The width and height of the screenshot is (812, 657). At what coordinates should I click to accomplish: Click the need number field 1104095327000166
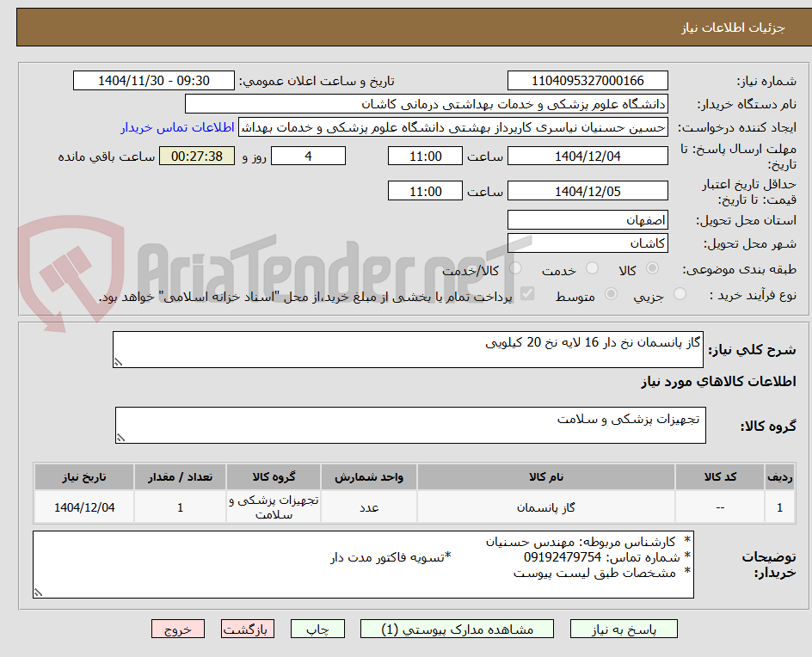[x=587, y=81]
